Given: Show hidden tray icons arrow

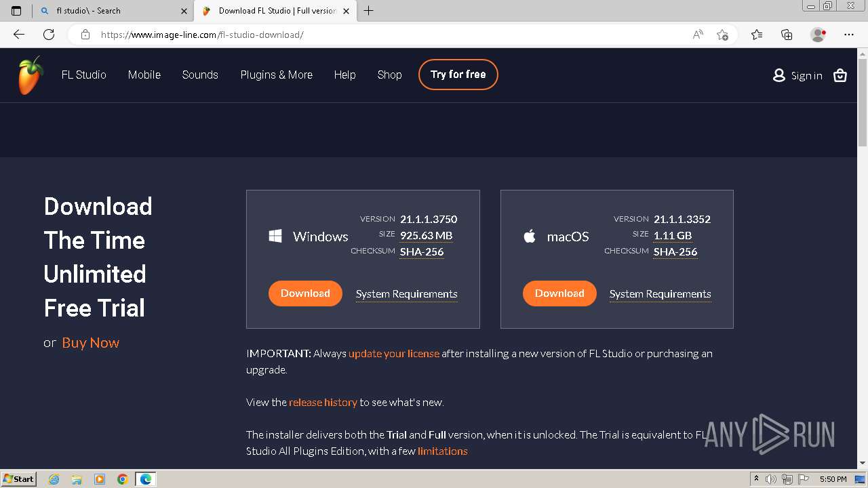Looking at the screenshot, I should pos(756,479).
